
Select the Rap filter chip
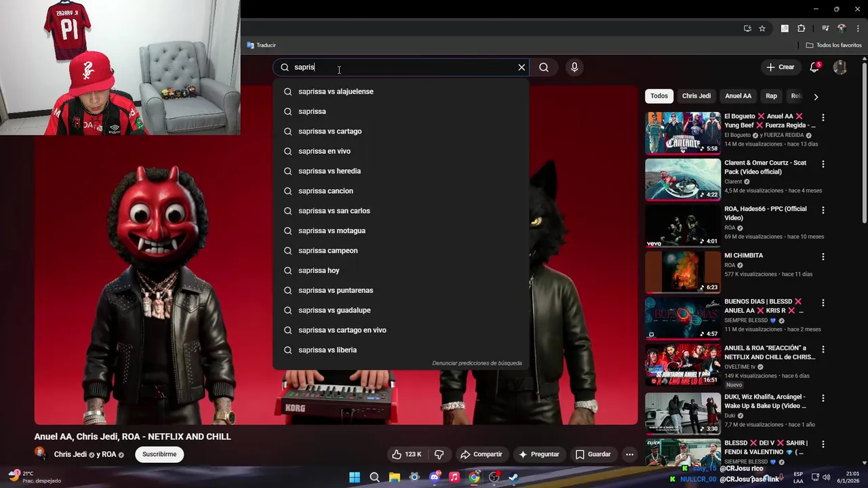771,96
